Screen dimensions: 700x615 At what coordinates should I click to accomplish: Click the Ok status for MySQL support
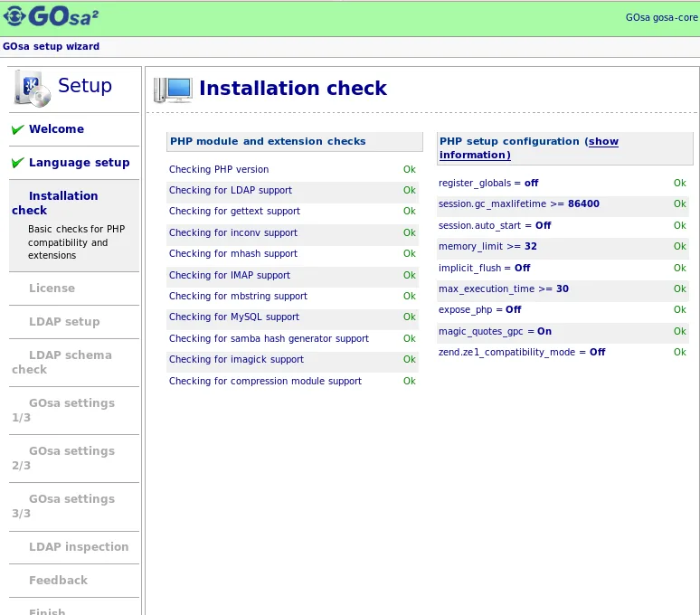click(x=410, y=317)
